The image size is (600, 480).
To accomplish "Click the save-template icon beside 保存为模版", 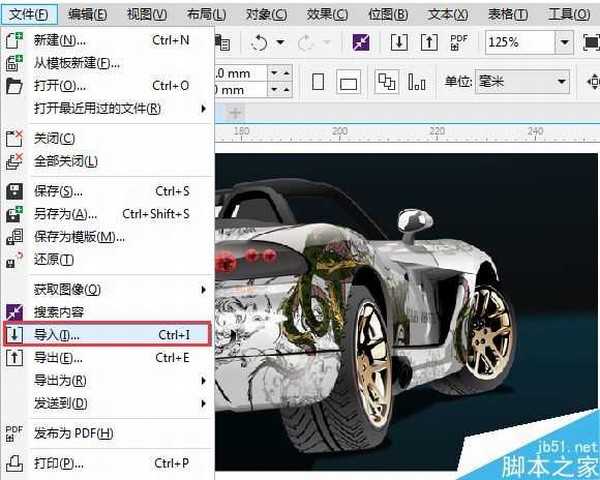I will click(x=14, y=237).
